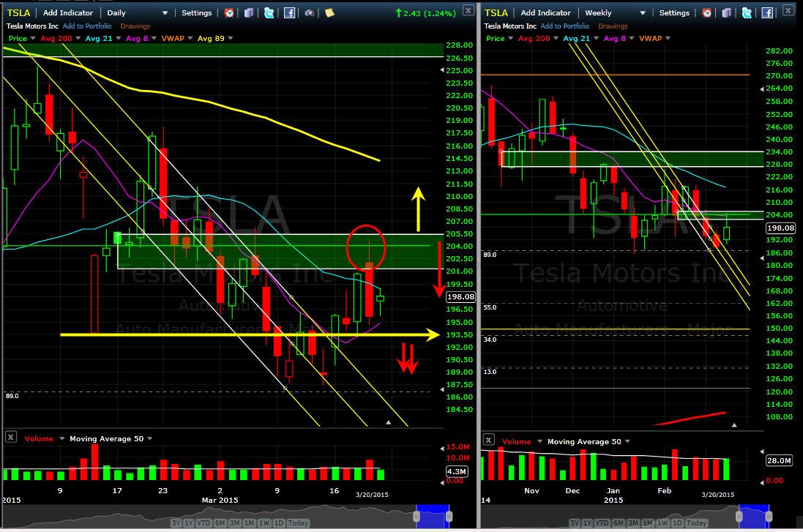Viewport: 803px width, 532px height.
Task: Click the right handle of the Daily range slider
Action: 449,517
